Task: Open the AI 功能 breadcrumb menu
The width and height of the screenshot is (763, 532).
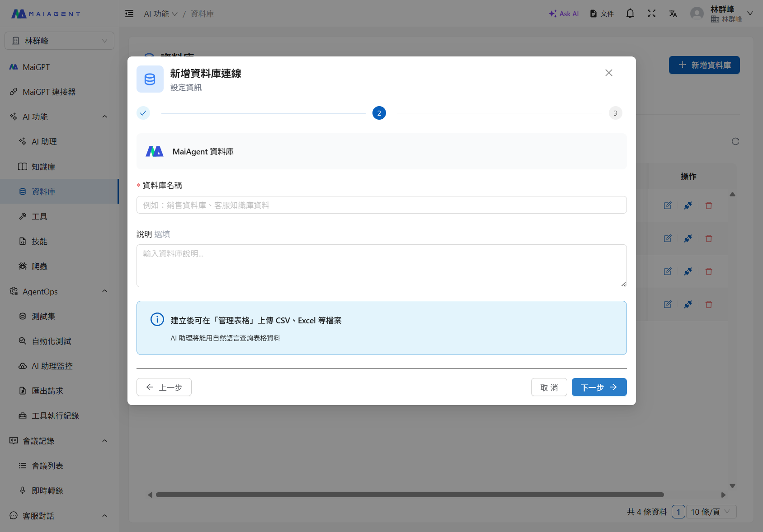Action: (x=160, y=14)
